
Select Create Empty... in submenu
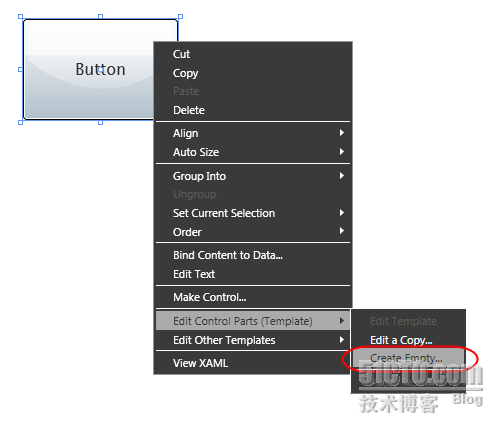409,358
